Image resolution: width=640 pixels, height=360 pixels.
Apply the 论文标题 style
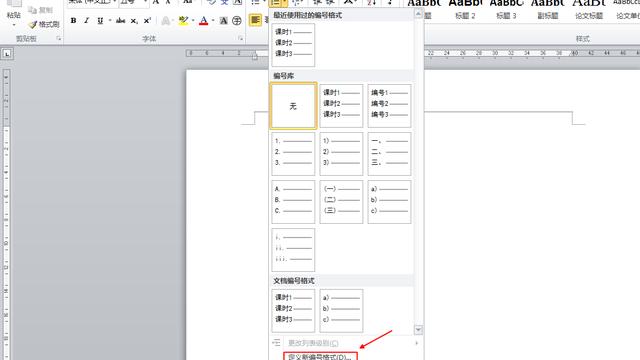click(x=589, y=10)
